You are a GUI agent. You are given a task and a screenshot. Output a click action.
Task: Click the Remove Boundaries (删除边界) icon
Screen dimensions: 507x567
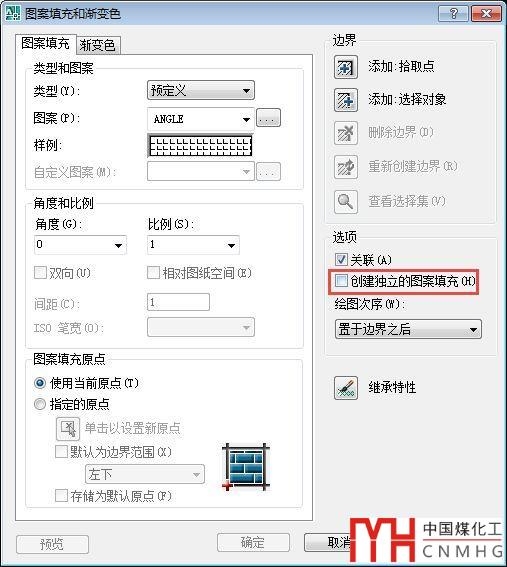coord(346,133)
